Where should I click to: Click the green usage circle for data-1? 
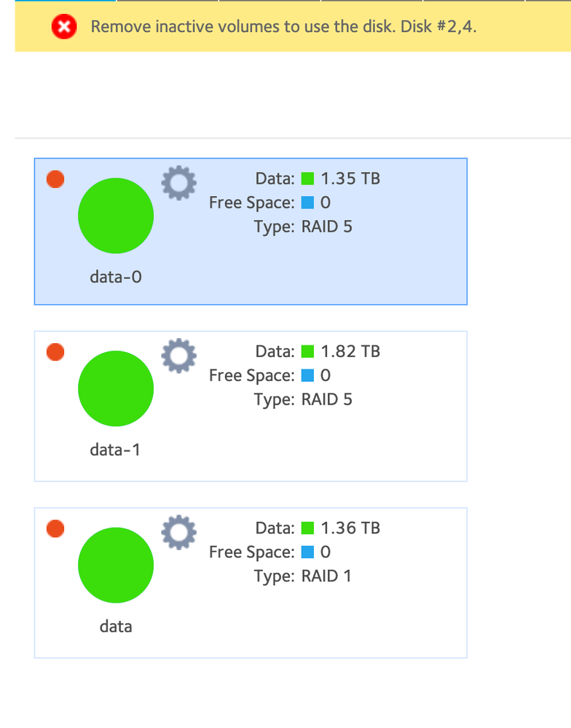(116, 388)
